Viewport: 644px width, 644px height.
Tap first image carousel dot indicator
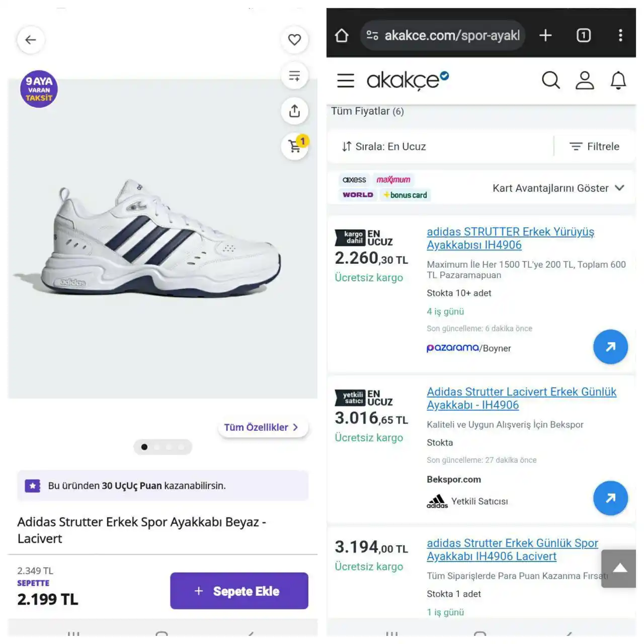144,447
